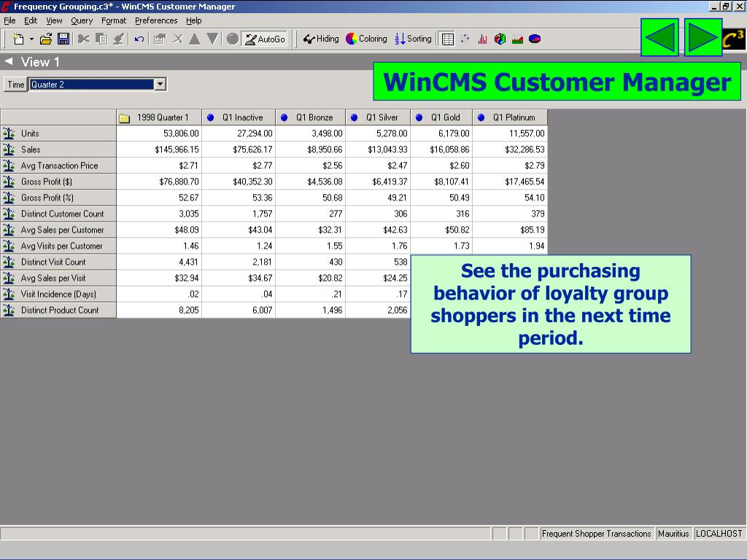
Task: Select the Q1 Bronze column header
Action: 311,117
